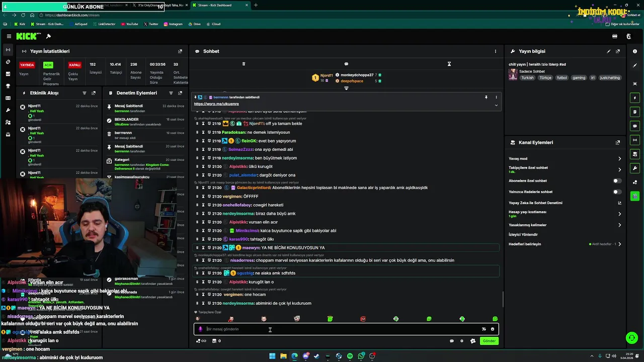Pop out the Yayın İstatistikleri panel
This screenshot has height=362, width=644.
[180, 51]
